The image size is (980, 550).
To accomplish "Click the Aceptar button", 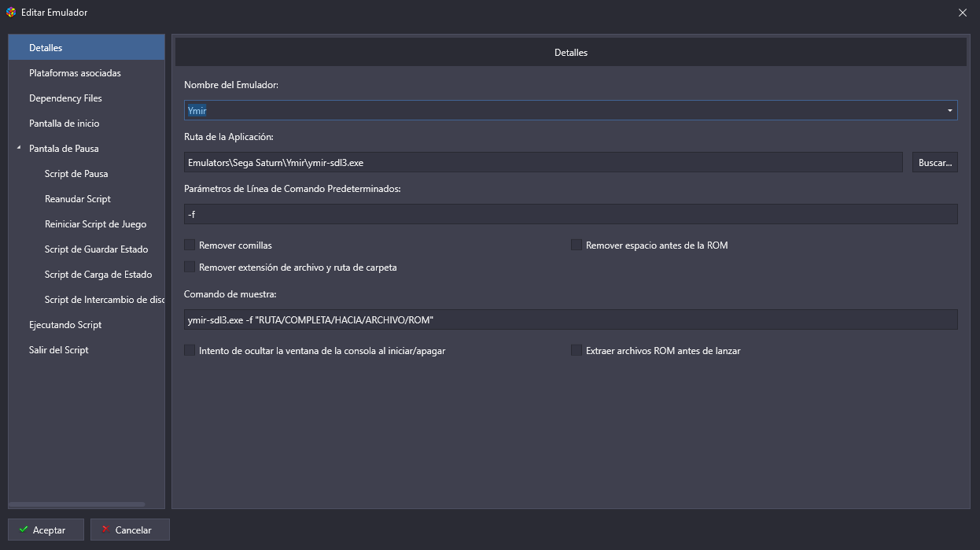I will [47, 530].
